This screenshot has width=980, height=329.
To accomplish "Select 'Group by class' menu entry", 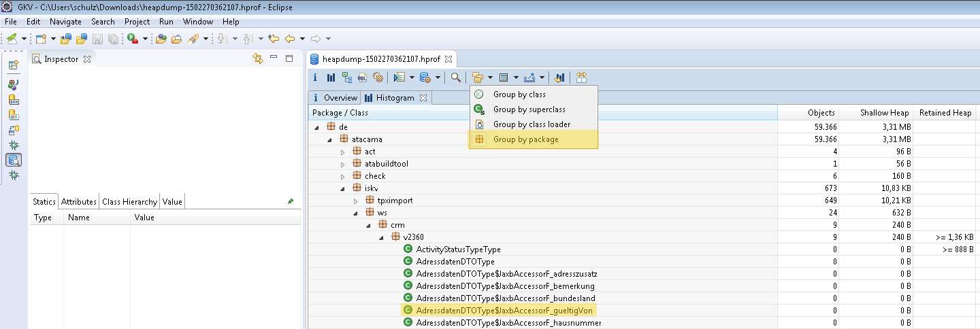I will (x=534, y=94).
